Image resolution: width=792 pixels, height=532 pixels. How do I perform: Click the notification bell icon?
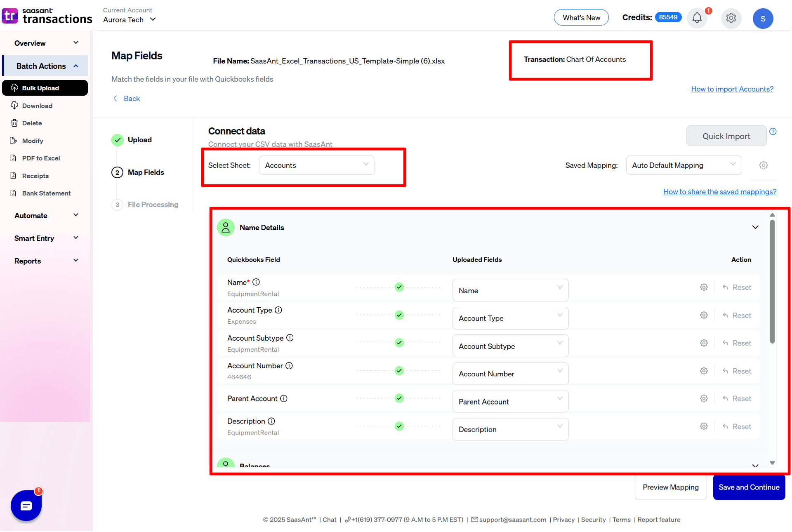[x=697, y=18]
